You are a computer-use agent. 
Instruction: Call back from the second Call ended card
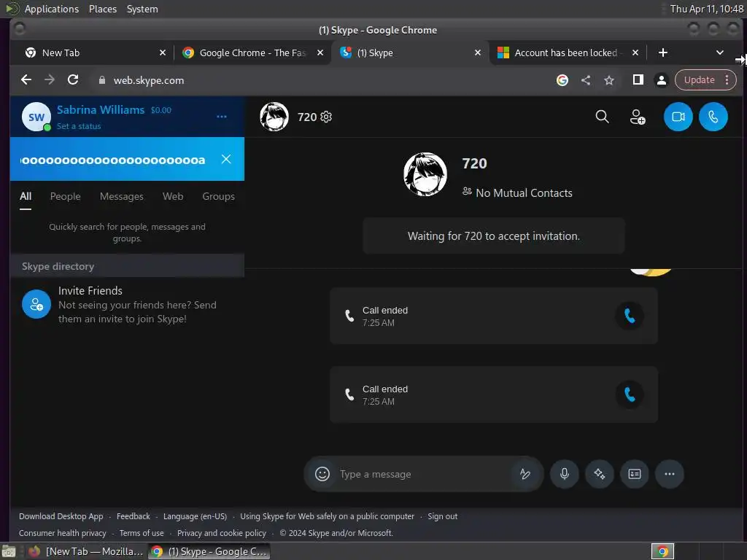click(x=630, y=394)
